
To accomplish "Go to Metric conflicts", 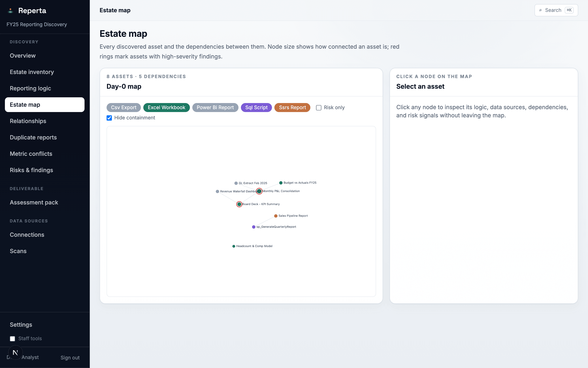I will click(45, 154).
